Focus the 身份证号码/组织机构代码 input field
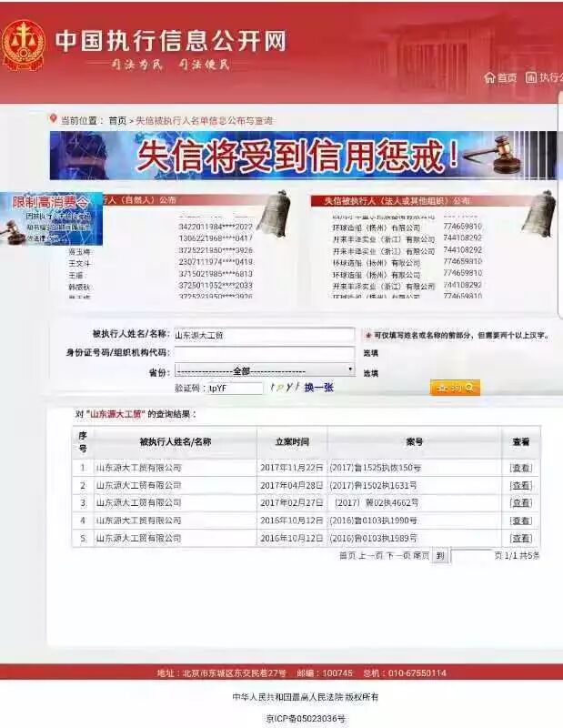The height and width of the screenshot is (728, 563). point(264,353)
